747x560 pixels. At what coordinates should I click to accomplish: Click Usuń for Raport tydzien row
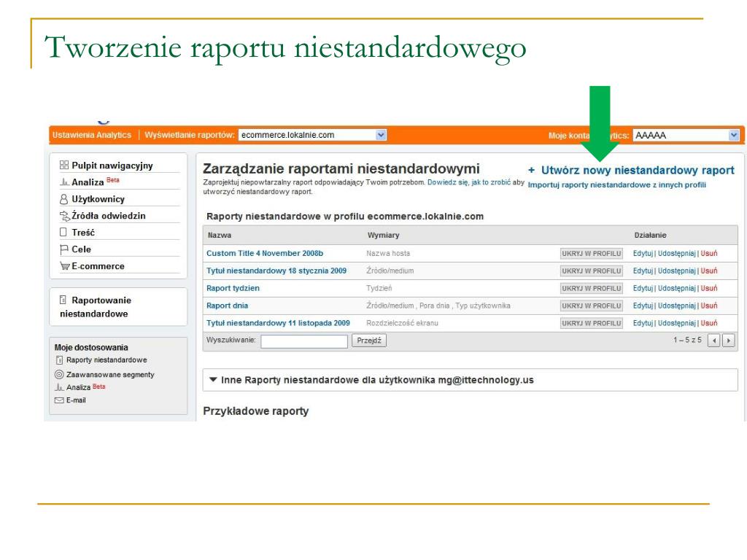point(709,288)
